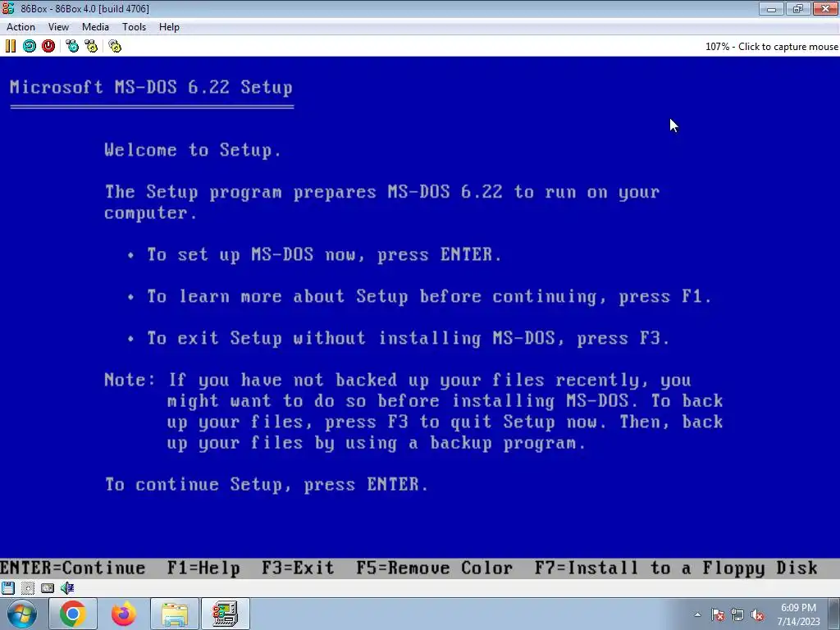
Task: Click 'F7=Install to a Floppy Disk'
Action: point(676,568)
